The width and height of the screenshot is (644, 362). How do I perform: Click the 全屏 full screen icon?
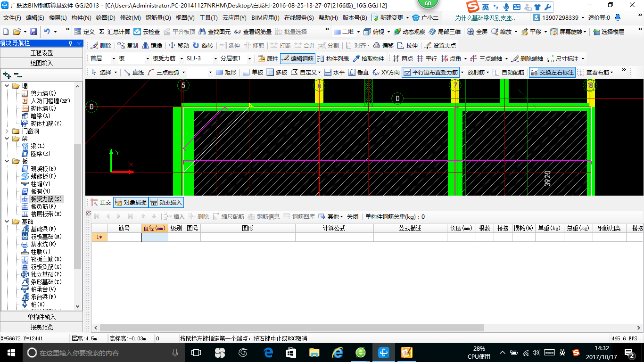(477, 32)
